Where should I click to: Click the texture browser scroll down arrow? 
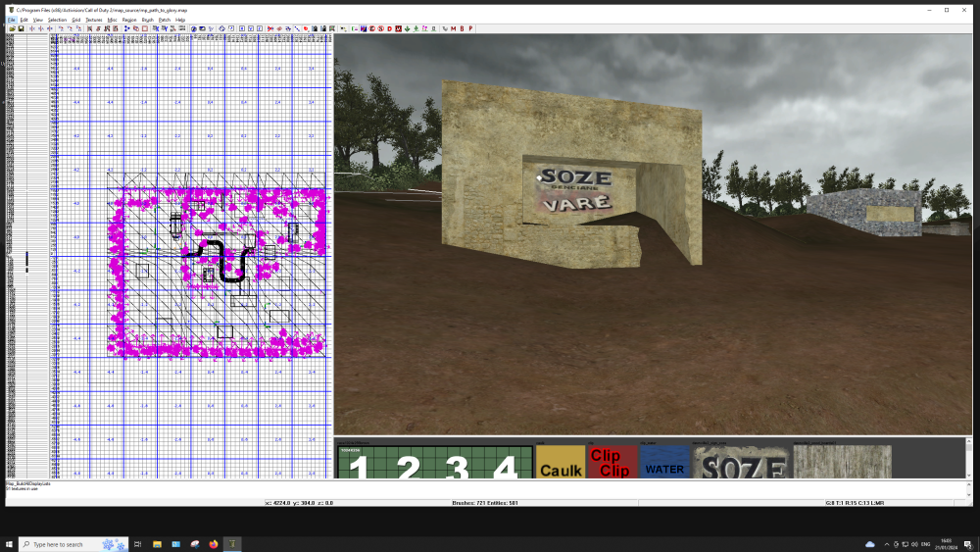click(969, 476)
